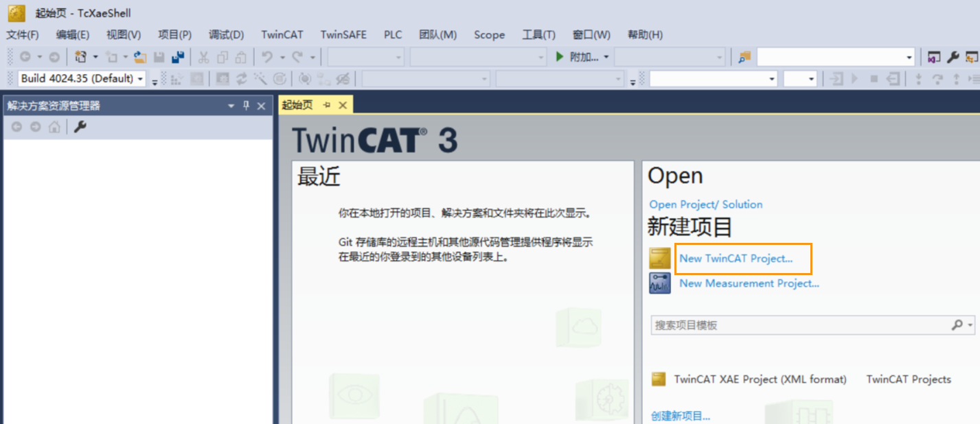
Task: Click the Activate Configuration icon in TwinCAT toolbar
Action: click(176, 79)
